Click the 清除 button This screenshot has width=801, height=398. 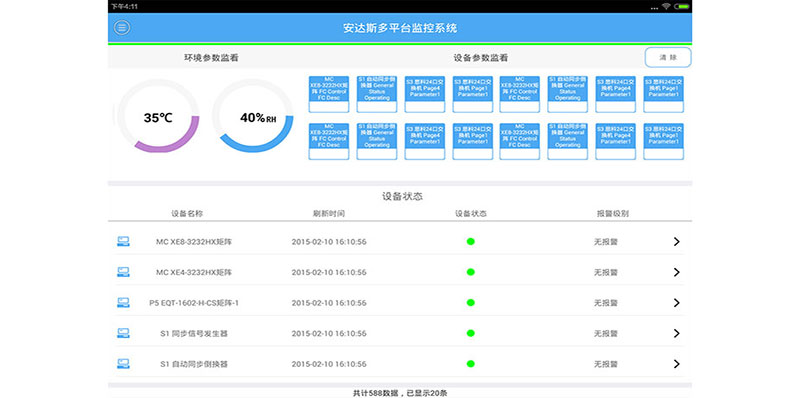point(668,57)
